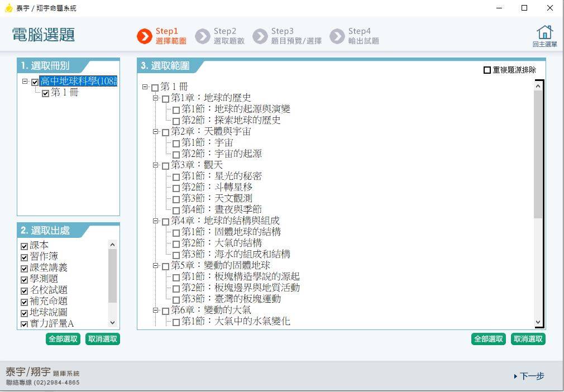Select 第4節：晝夜與季節 tree label
The image size is (564, 392).
pyautogui.click(x=222, y=209)
